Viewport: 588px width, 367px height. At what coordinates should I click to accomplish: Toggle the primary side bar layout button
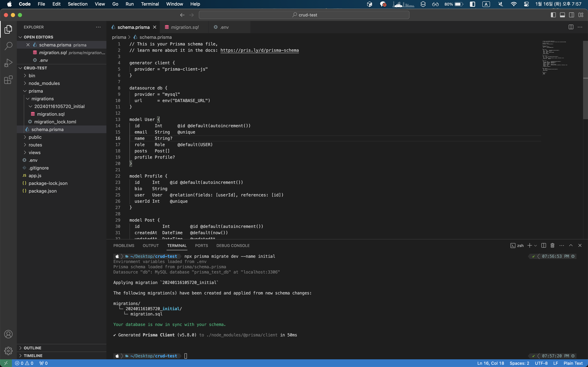pos(553,15)
